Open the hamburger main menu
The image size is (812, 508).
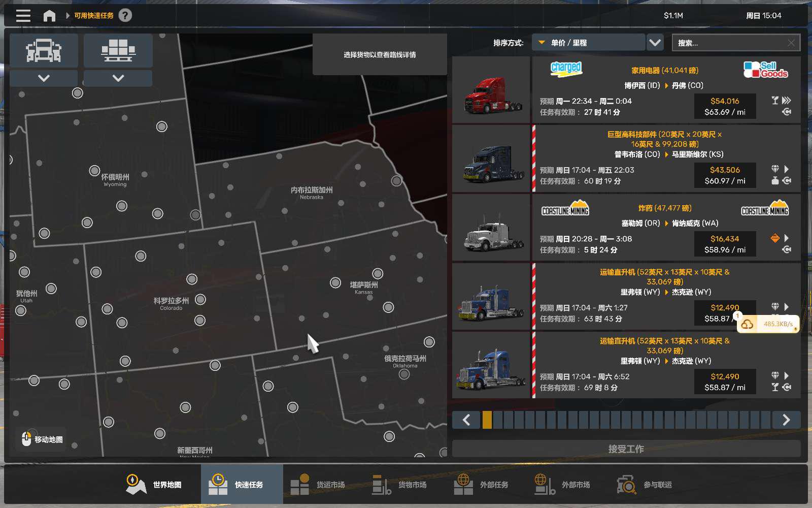point(23,16)
